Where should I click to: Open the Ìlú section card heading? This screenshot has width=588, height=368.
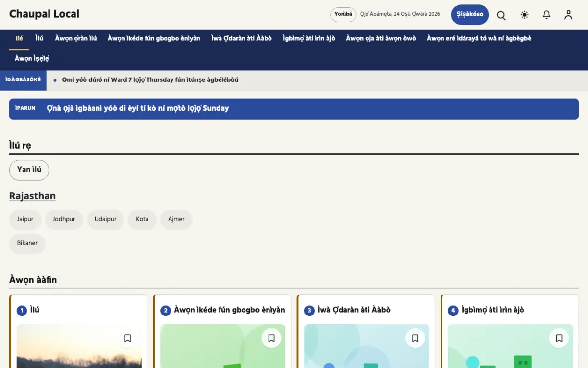coord(35,310)
